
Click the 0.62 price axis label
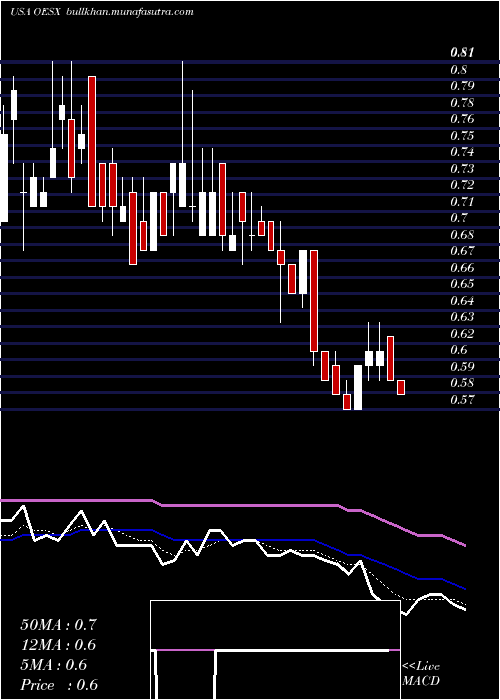point(462,333)
